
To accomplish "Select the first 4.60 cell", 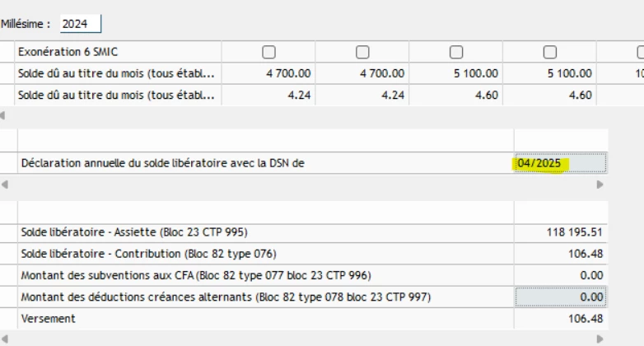I will pos(455,95).
